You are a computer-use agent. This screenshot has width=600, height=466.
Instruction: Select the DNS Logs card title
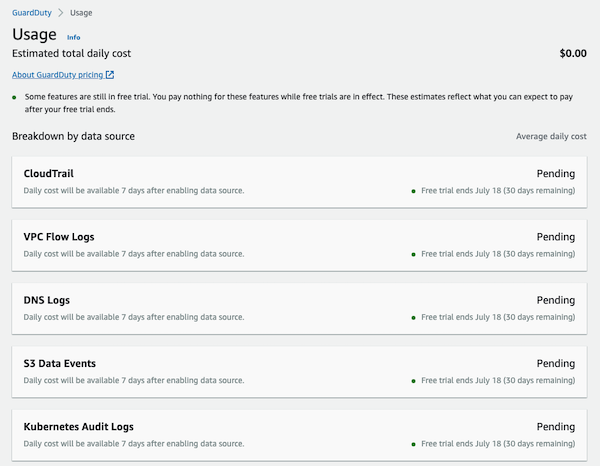point(47,300)
